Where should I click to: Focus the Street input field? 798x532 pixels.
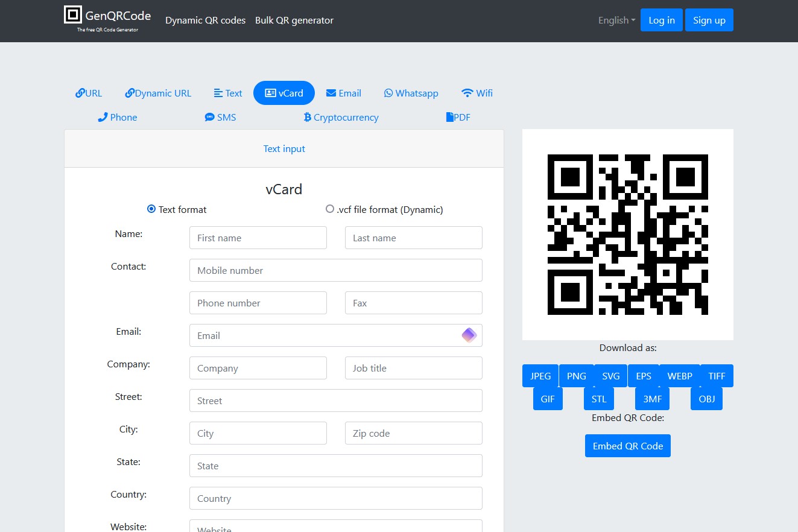pyautogui.click(x=336, y=401)
